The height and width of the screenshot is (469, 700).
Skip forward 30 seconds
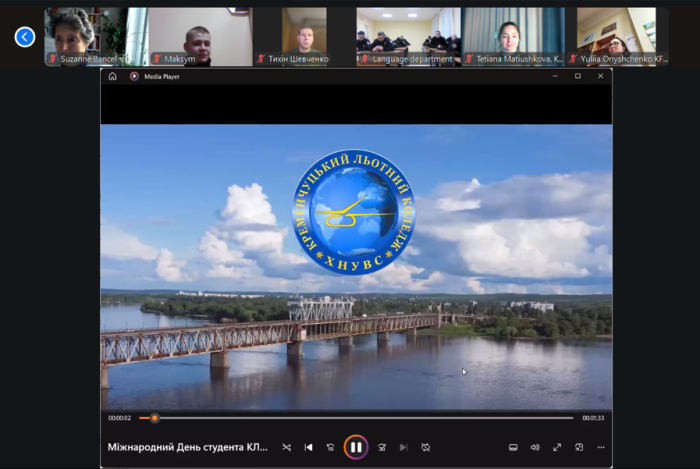(x=381, y=447)
